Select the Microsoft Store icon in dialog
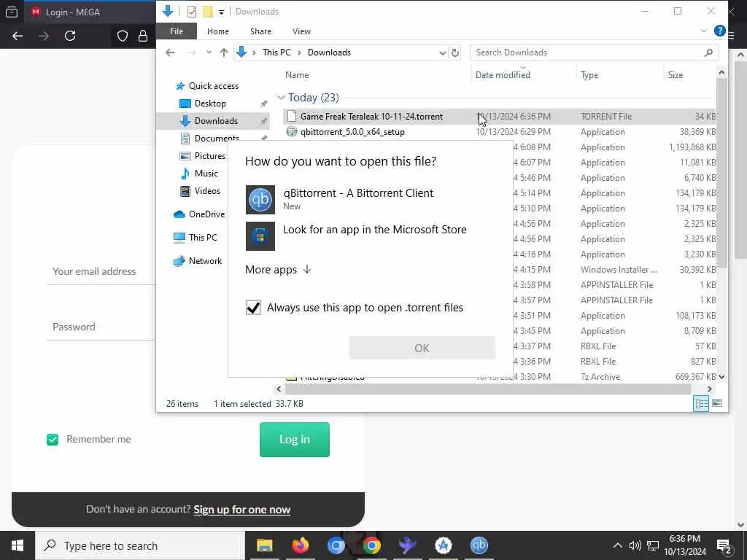This screenshot has width=747, height=560. click(x=260, y=236)
